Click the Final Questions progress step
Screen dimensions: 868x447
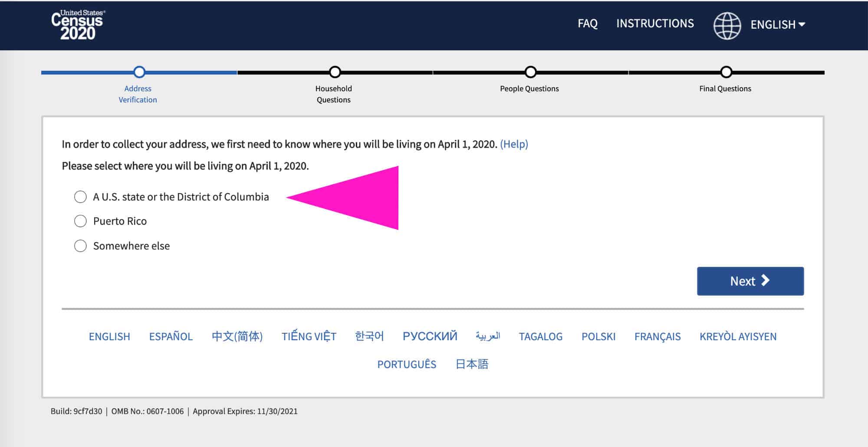(x=726, y=72)
